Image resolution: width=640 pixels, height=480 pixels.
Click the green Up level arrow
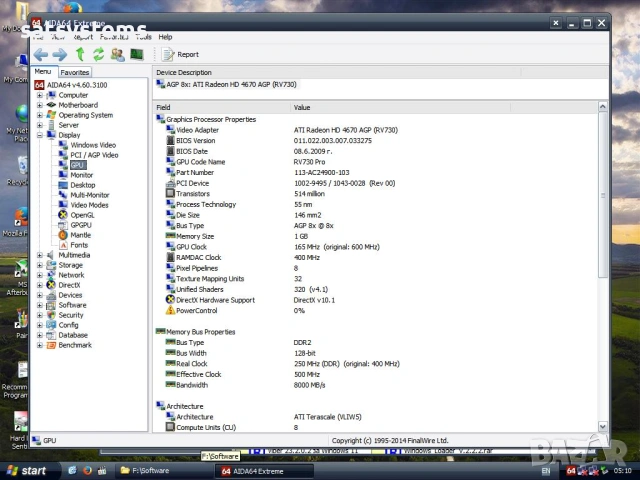coord(80,54)
